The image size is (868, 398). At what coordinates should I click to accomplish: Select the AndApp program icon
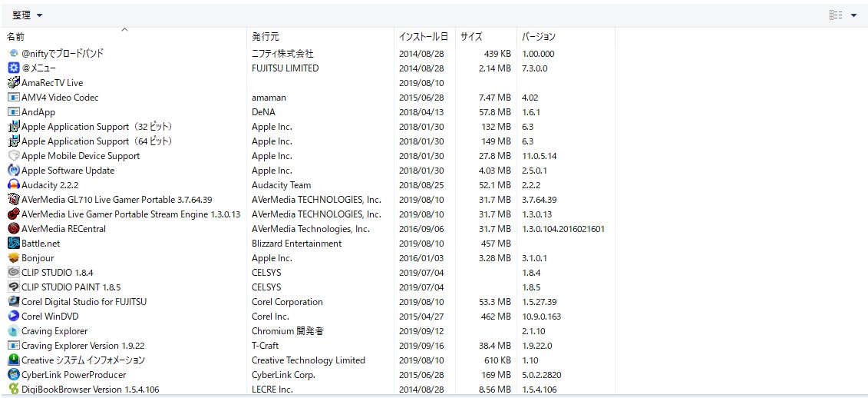click(x=14, y=112)
